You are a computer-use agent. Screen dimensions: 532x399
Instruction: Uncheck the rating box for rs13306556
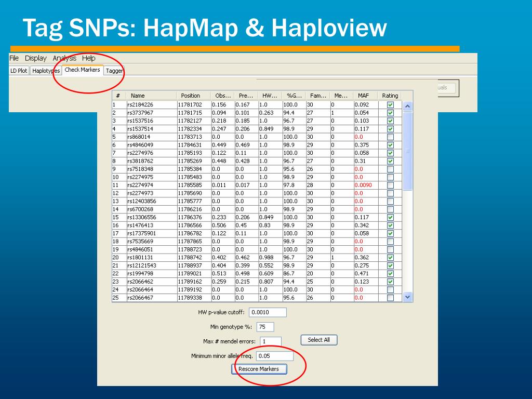390,218
